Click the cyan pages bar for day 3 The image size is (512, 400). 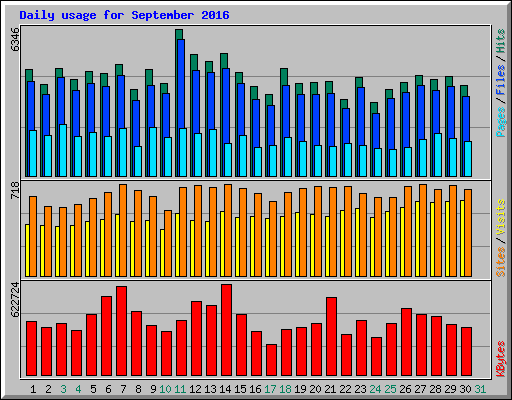(63, 150)
